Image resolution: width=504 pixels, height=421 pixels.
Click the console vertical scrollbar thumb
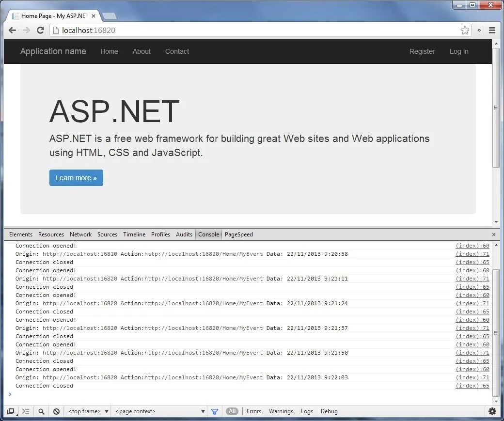(x=496, y=333)
